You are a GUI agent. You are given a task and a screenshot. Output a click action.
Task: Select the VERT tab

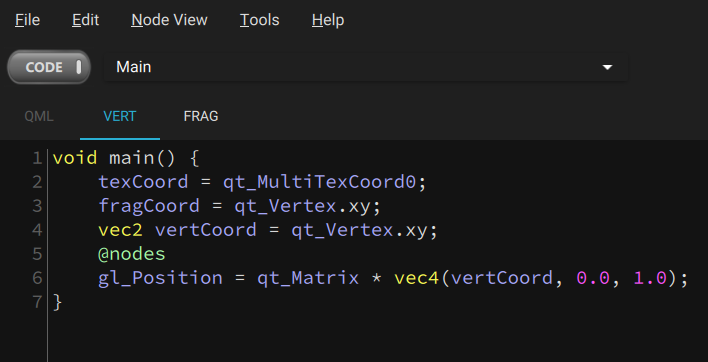(120, 116)
